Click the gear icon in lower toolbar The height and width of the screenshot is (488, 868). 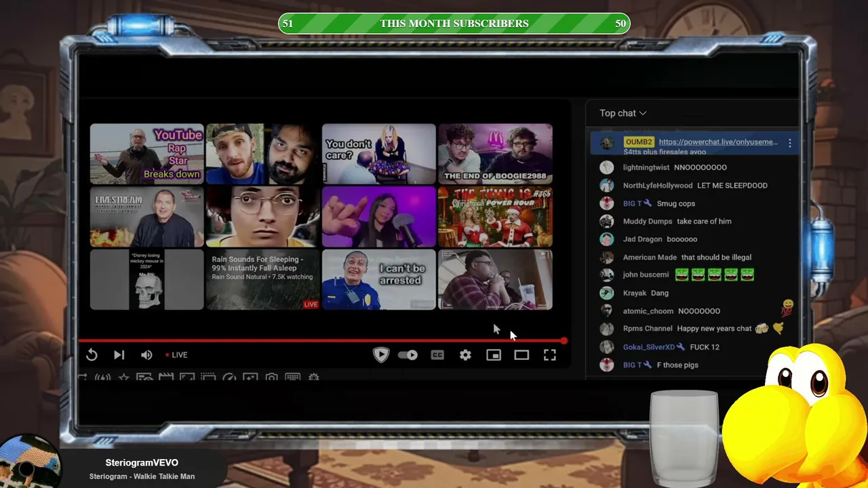[313, 378]
